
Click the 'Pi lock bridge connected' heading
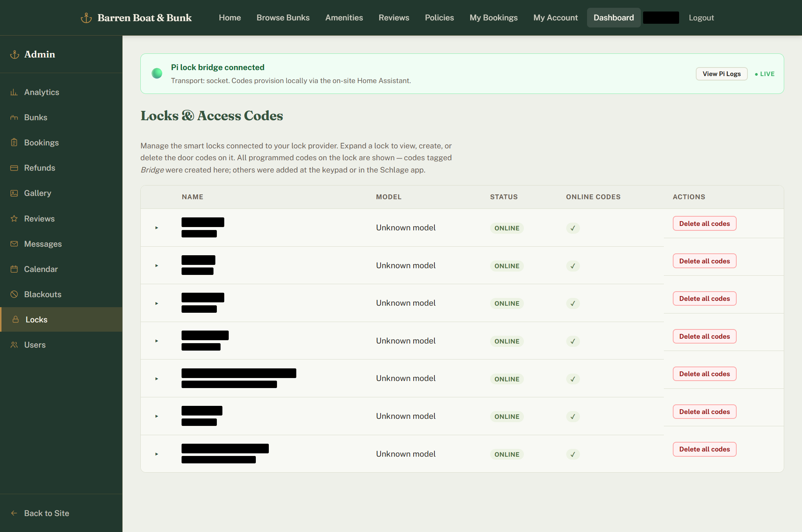(x=218, y=67)
